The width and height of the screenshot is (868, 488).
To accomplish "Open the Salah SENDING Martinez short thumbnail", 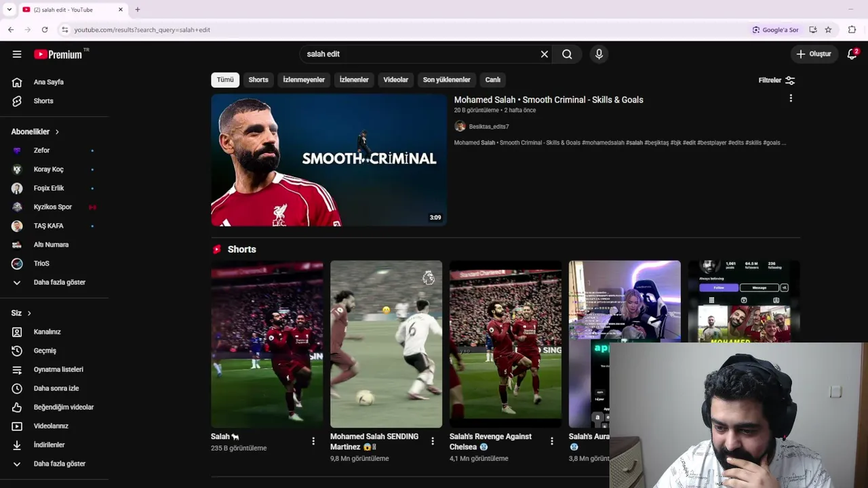I will 386,344.
